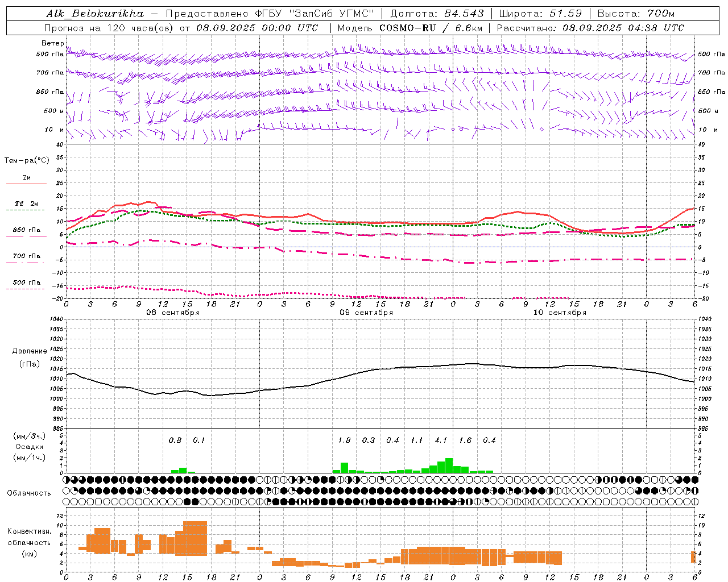The height and width of the screenshot is (582, 728).
Task: Click the station name Alk_Belokurikha
Action: [95, 14]
